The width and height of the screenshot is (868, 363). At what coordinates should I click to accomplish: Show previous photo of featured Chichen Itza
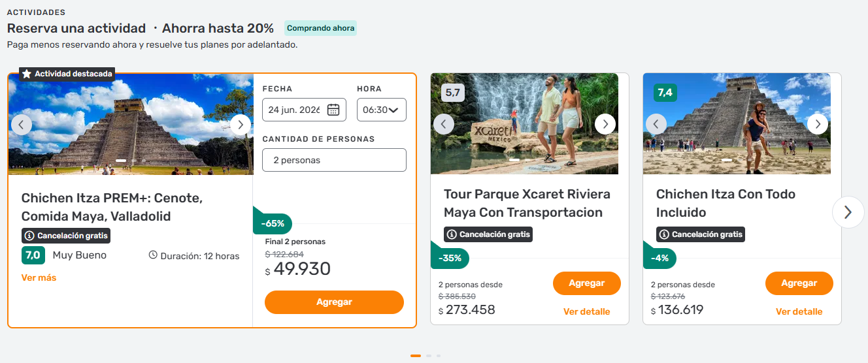click(22, 124)
